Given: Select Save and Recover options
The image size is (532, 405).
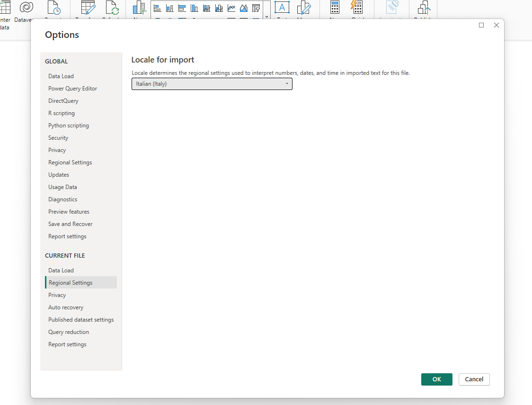Looking at the screenshot, I should click(x=71, y=224).
